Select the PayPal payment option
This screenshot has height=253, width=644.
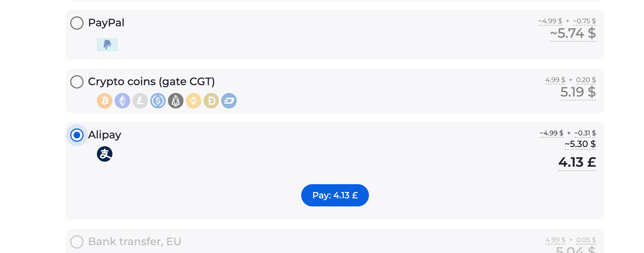tap(77, 23)
